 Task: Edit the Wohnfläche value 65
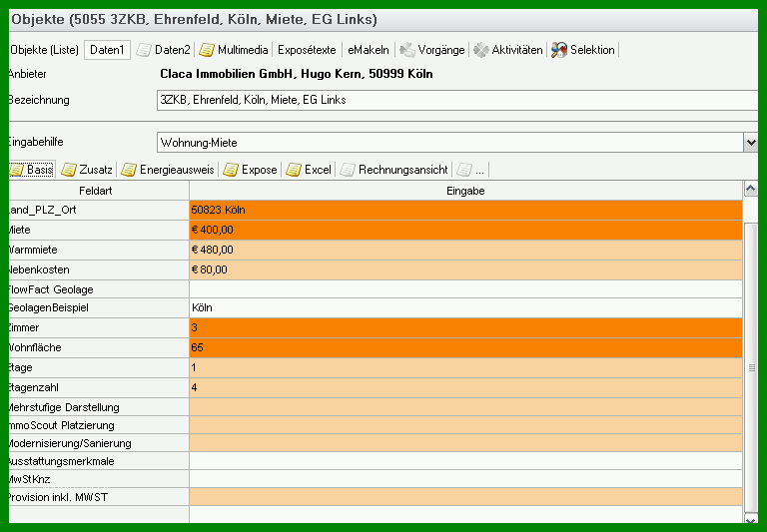point(465,347)
